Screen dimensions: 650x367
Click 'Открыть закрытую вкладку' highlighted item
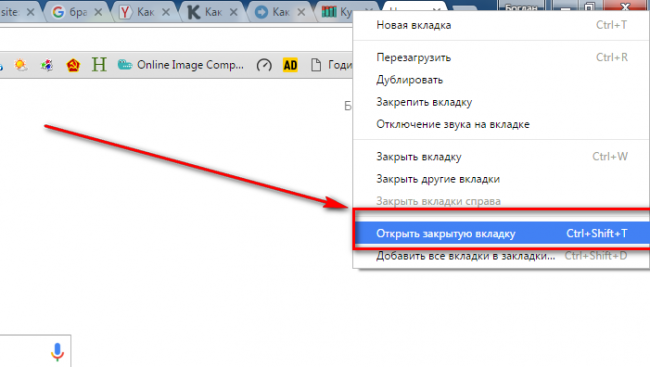501,233
